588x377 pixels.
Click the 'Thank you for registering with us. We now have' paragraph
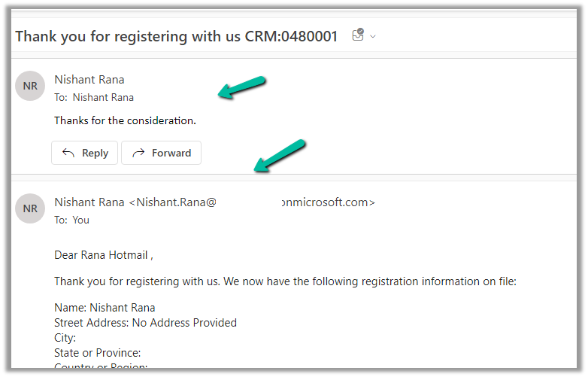(x=285, y=281)
